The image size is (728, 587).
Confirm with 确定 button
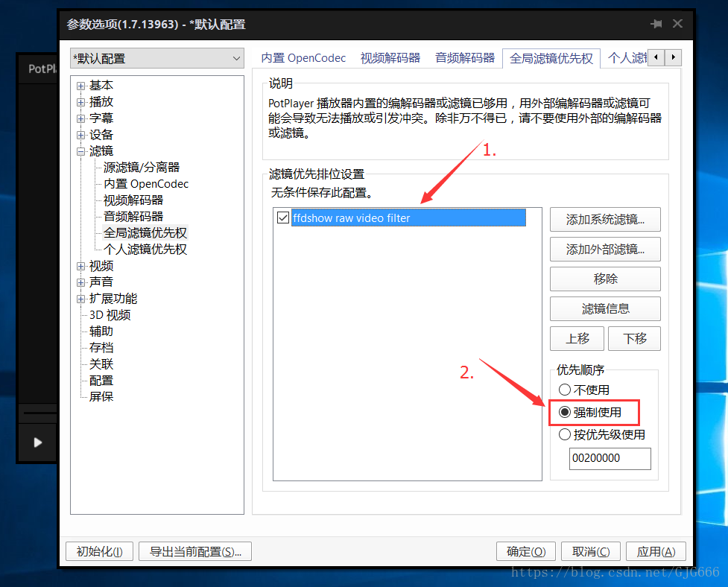(x=526, y=551)
